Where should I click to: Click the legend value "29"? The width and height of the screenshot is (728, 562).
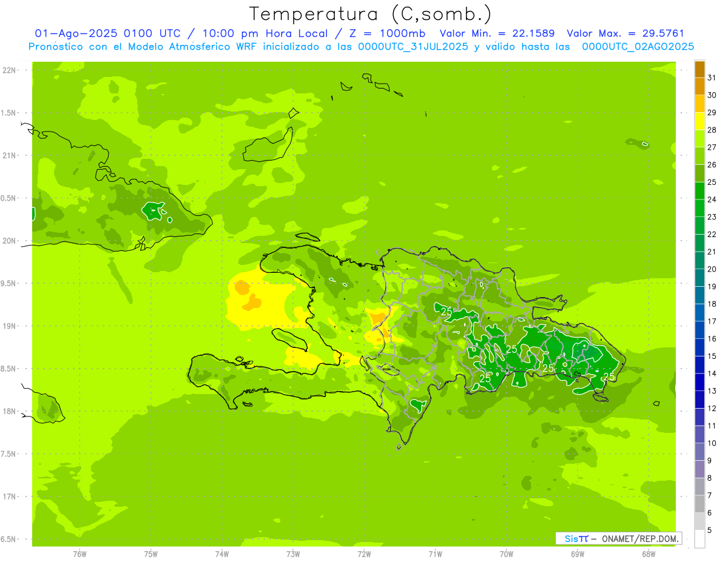click(712, 113)
